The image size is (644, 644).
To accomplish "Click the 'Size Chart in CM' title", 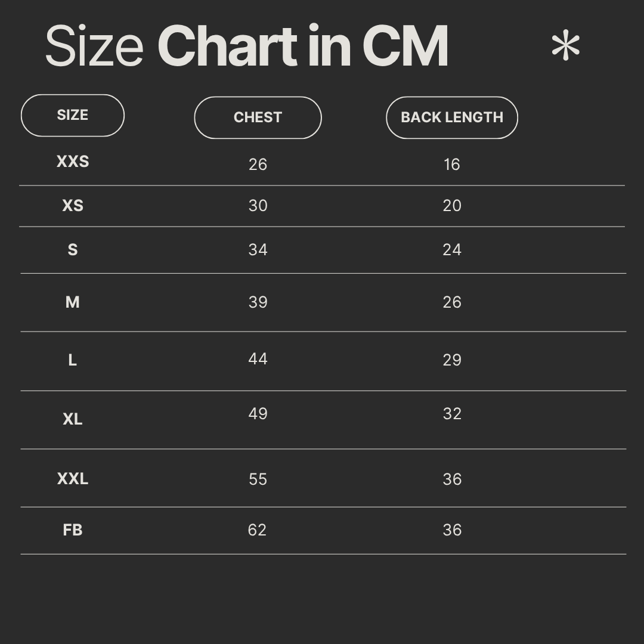I will 246,47.
